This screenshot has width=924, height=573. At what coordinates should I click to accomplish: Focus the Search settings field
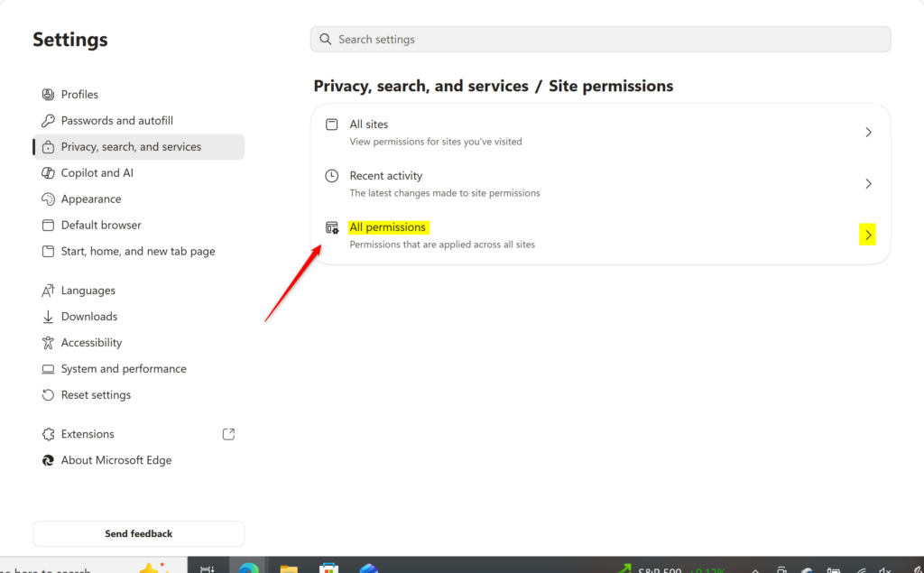600,40
